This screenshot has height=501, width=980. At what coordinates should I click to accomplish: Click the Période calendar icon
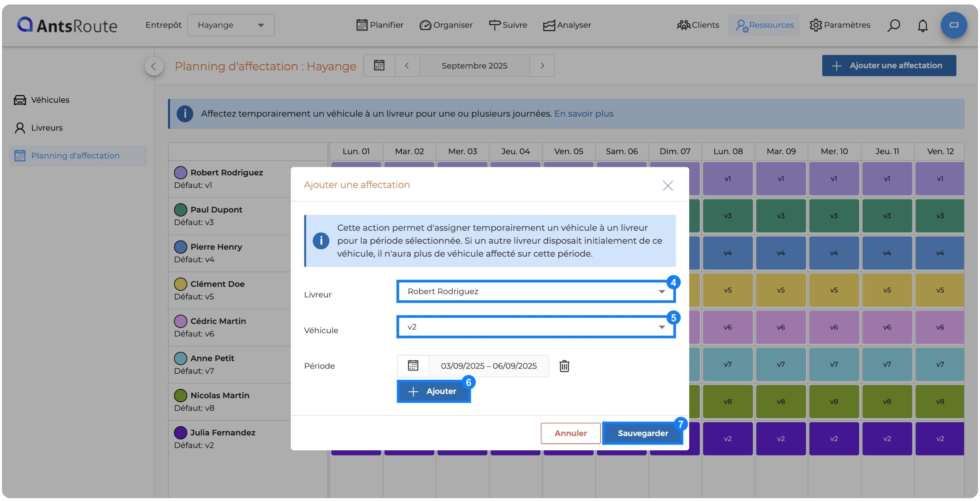(x=413, y=366)
